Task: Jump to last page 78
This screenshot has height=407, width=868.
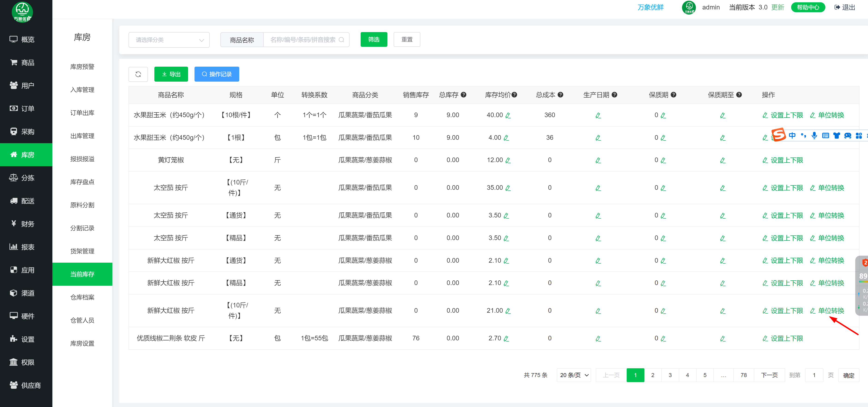Action: (744, 375)
